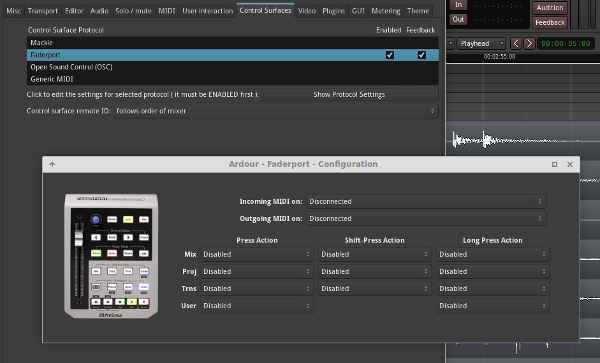Open Control surface remote ID dropdown
The height and width of the screenshot is (363, 600).
pyautogui.click(x=276, y=111)
